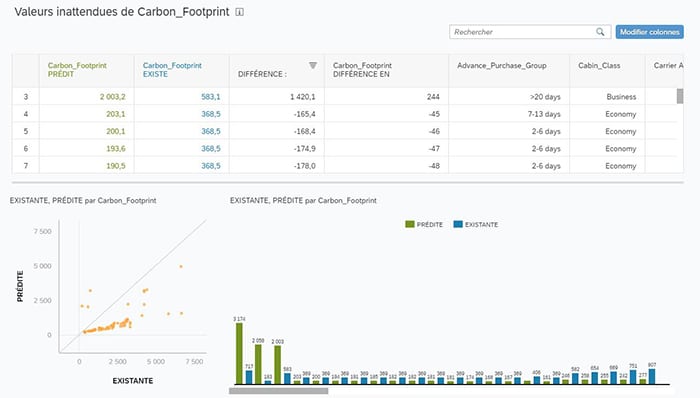Screen dimensions: 700x398
Task: Select predicted value 200,1 in row 5
Action: click(116, 132)
